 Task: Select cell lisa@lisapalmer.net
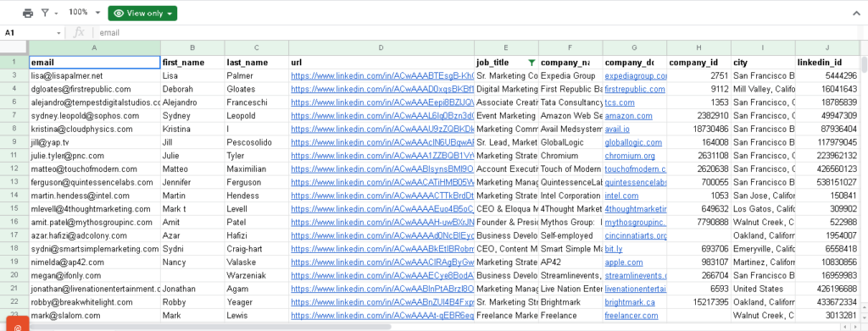[95, 75]
